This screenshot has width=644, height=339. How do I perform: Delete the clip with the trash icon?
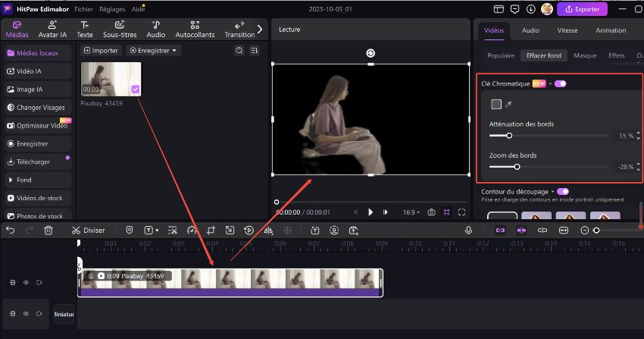click(48, 230)
